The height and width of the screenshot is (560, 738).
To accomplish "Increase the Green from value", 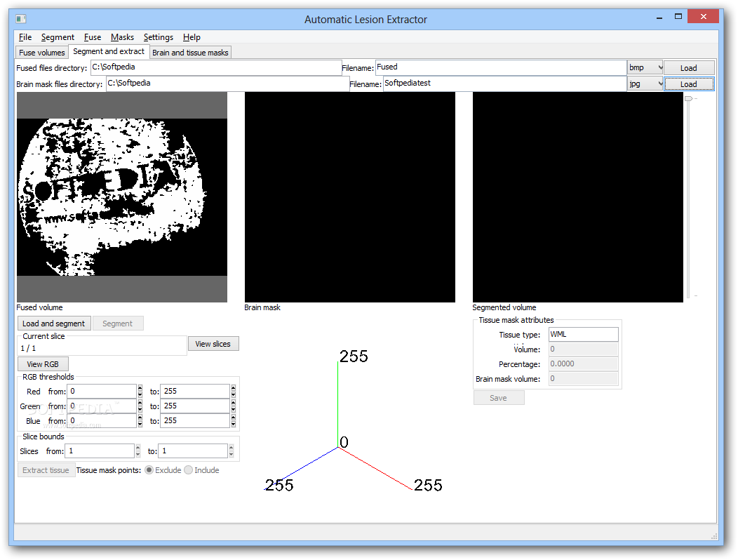I will click(140, 403).
